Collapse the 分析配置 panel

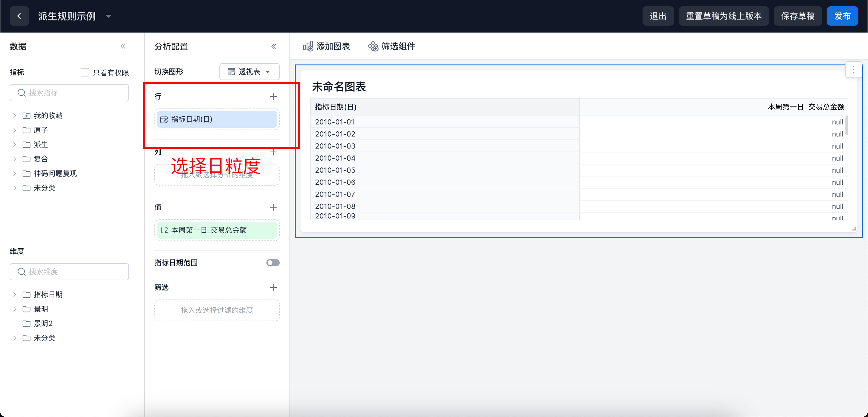pyautogui.click(x=274, y=46)
